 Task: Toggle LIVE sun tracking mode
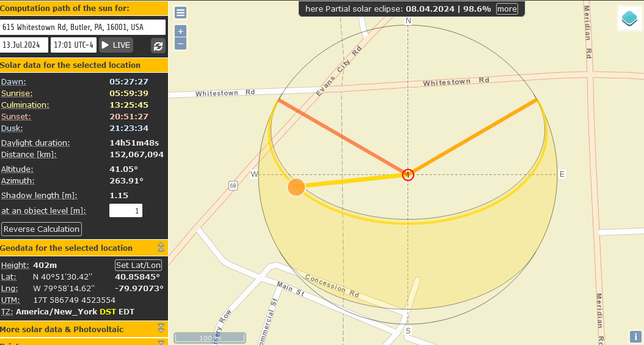click(x=116, y=45)
